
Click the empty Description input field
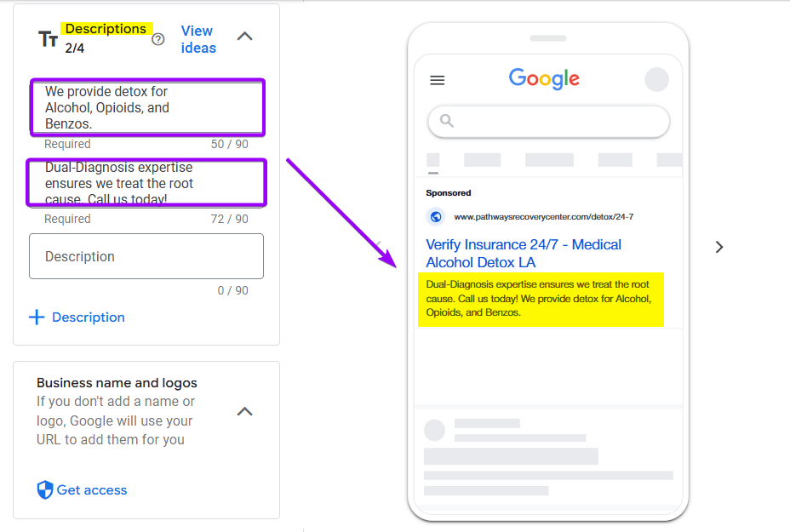click(146, 256)
